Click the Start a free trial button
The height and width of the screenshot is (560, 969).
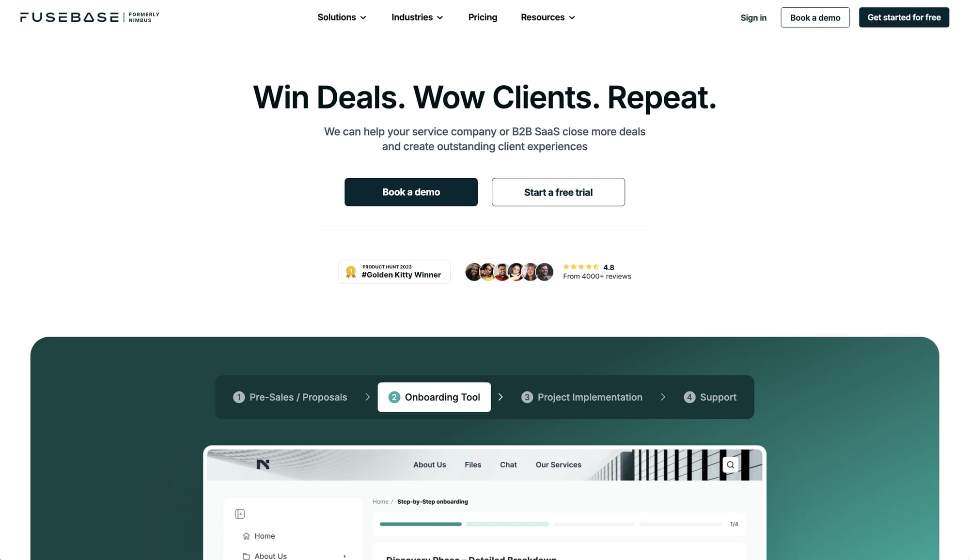tap(559, 192)
